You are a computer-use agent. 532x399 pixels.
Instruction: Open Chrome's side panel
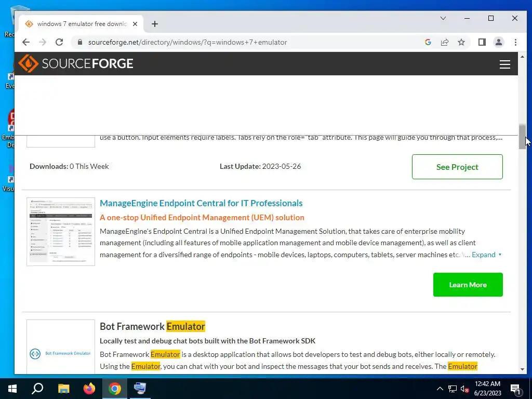[x=482, y=42]
